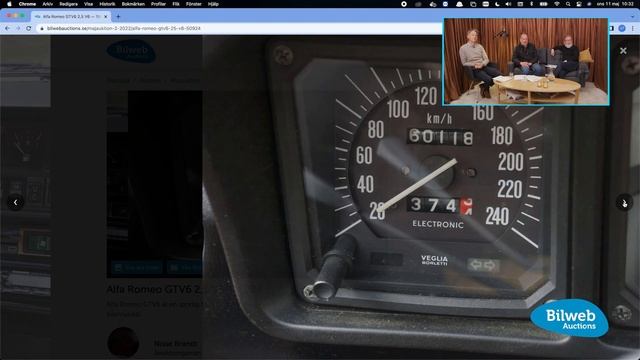
Task: Open the Hjälp menu
Action: [213, 4]
